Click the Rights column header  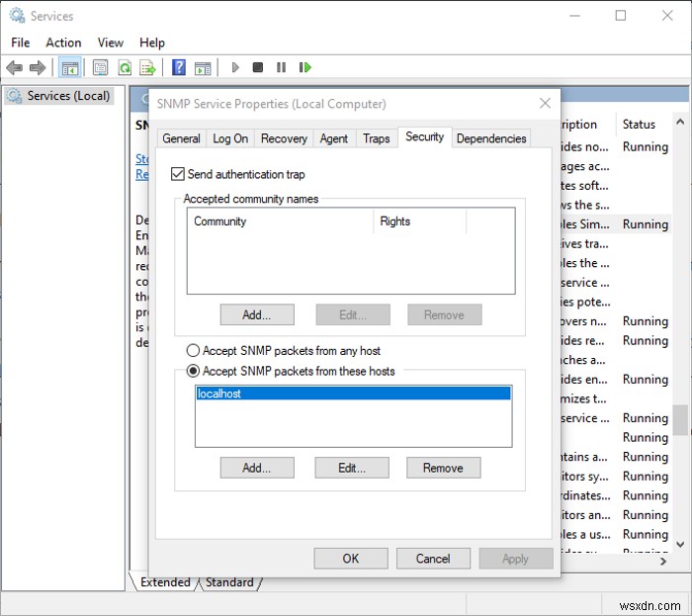[420, 221]
